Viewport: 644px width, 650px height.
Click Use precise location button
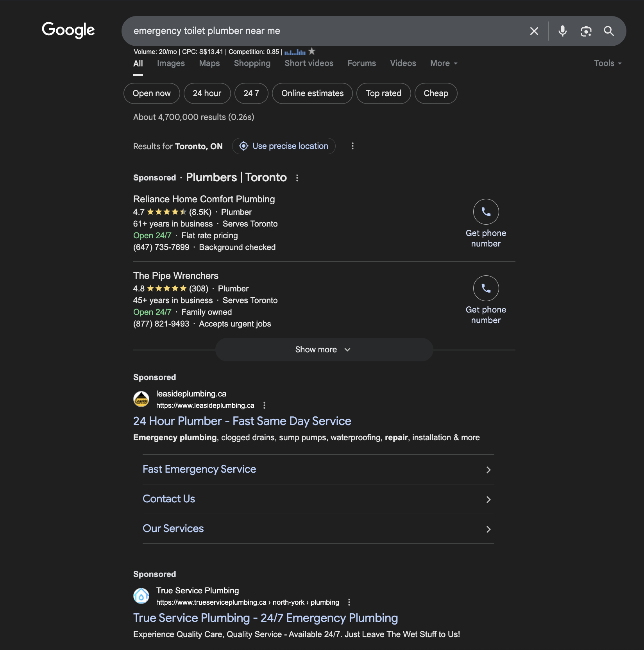tap(284, 146)
